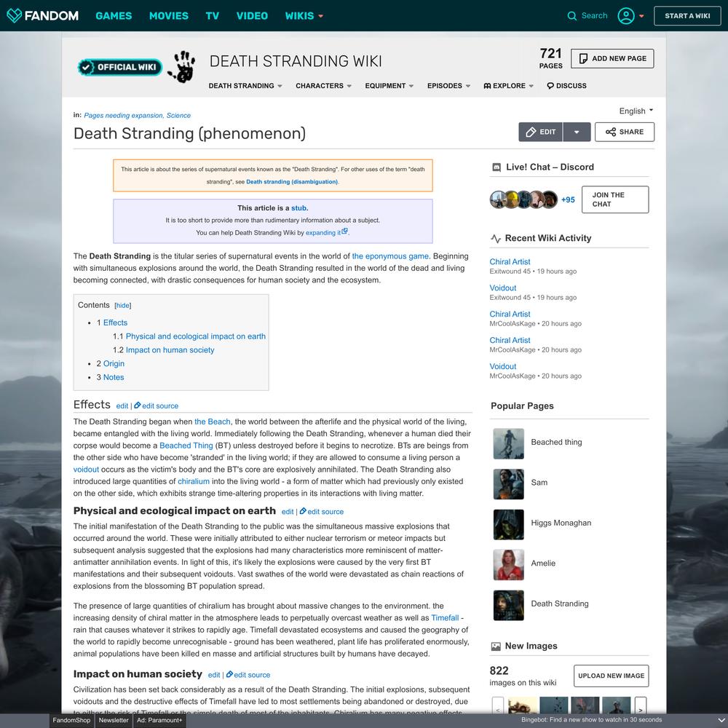This screenshot has height=728, width=728.
Task: Open the Pages needing expansion category
Action: click(123, 116)
